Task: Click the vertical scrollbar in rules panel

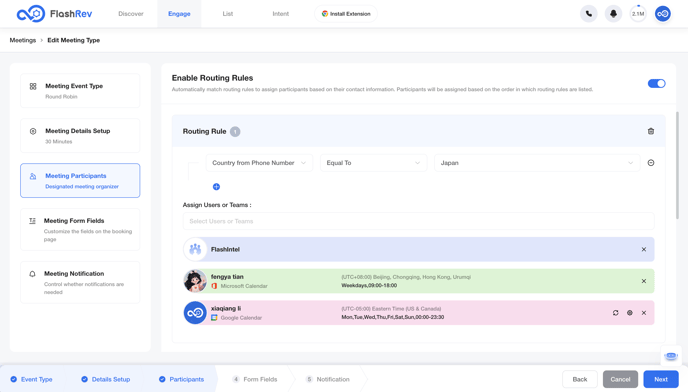Action: pos(677,165)
